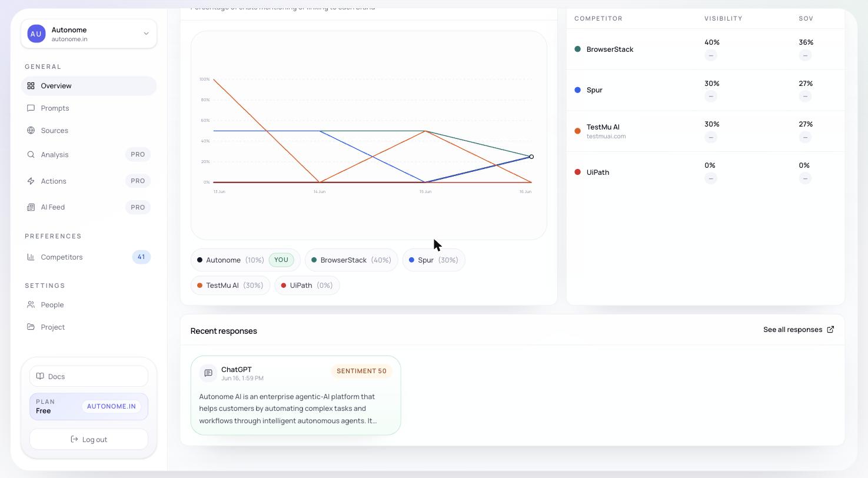Select the Spur competitor name in table

click(x=594, y=90)
